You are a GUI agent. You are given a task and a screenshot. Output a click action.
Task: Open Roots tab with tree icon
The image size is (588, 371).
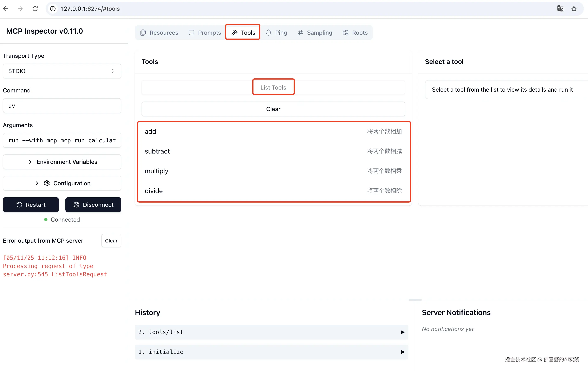[x=355, y=32]
